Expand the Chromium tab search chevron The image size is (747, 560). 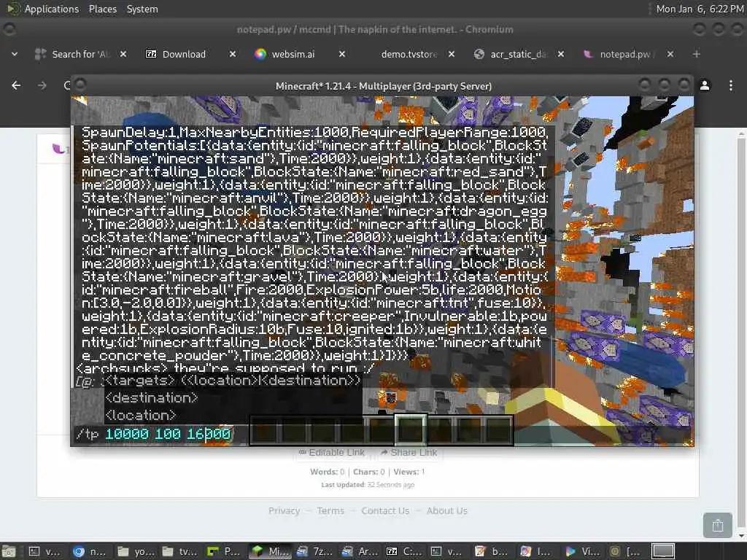[x=15, y=54]
